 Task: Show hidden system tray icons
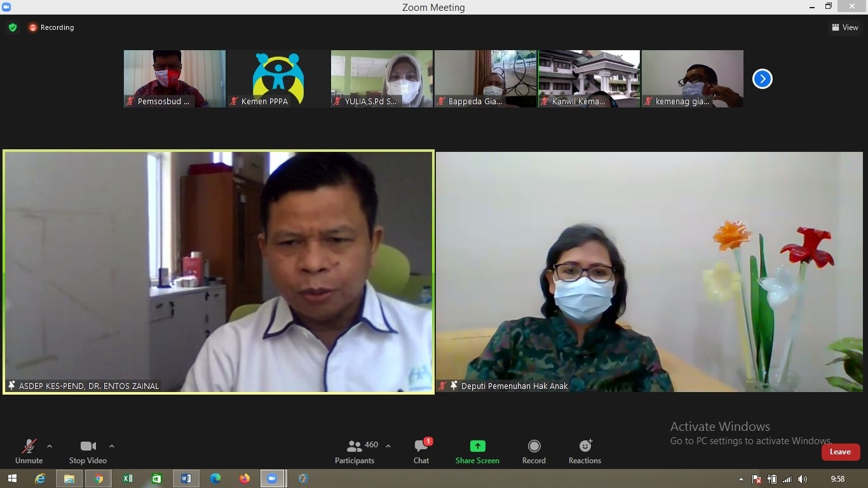(x=741, y=479)
